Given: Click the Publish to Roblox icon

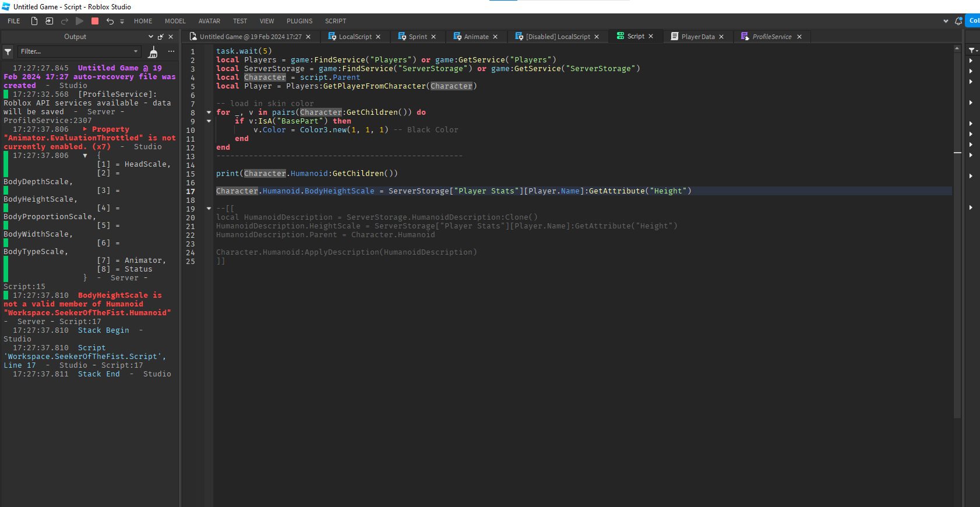Looking at the screenshot, I should 50,21.
